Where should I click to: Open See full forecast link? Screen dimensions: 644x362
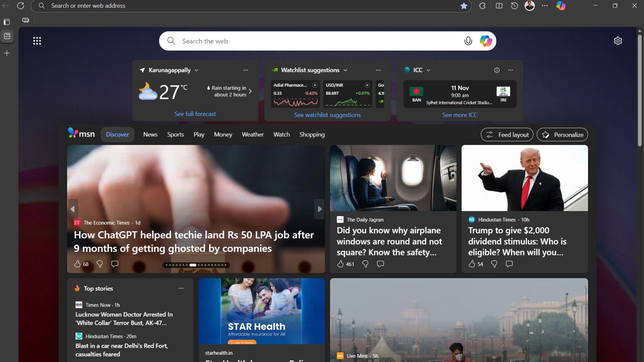tap(195, 114)
